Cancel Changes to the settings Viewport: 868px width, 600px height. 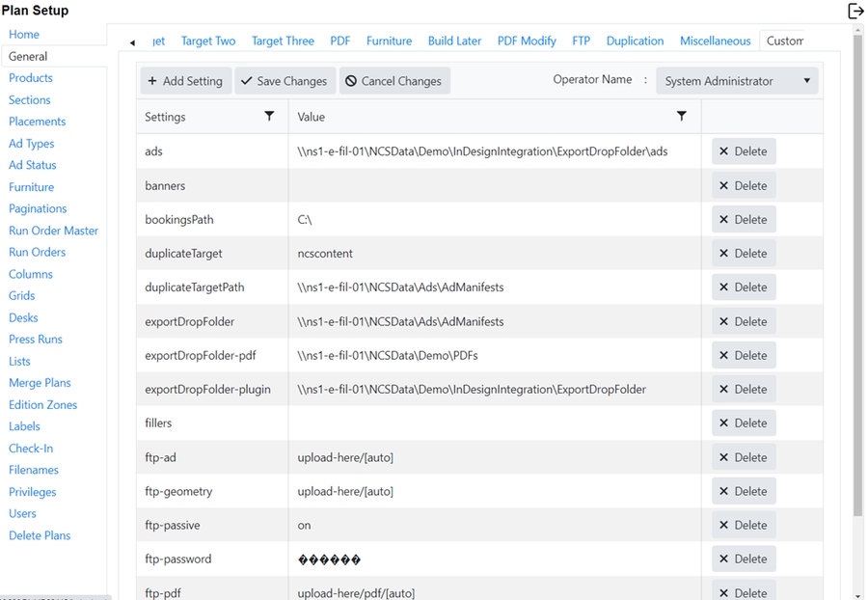pyautogui.click(x=393, y=81)
